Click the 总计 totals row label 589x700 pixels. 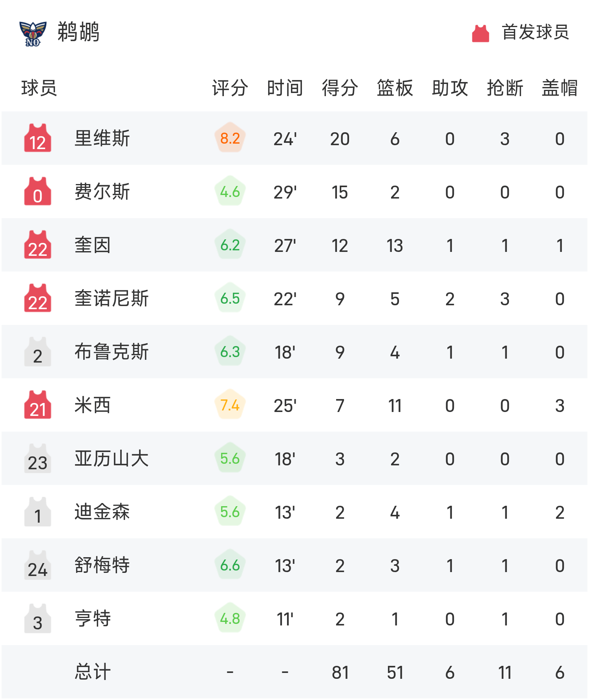click(x=93, y=672)
